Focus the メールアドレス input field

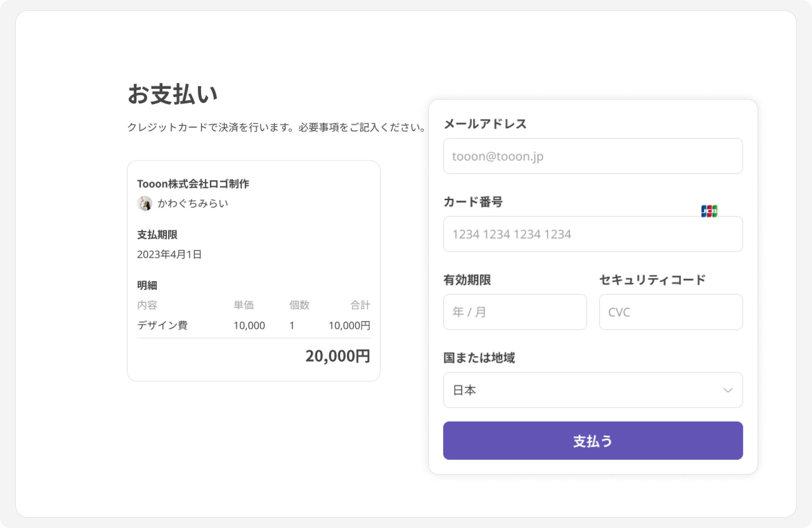592,156
